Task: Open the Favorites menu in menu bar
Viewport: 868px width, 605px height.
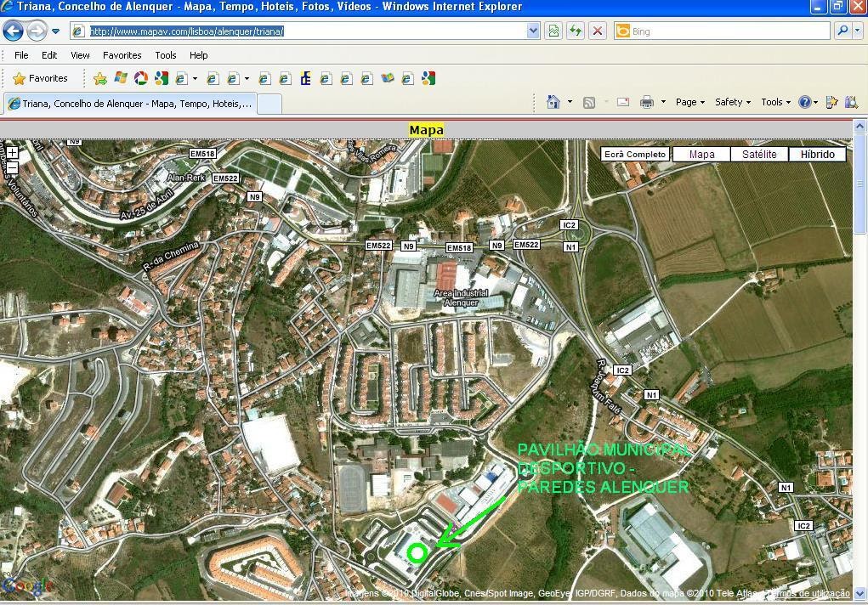Action: click(x=122, y=55)
